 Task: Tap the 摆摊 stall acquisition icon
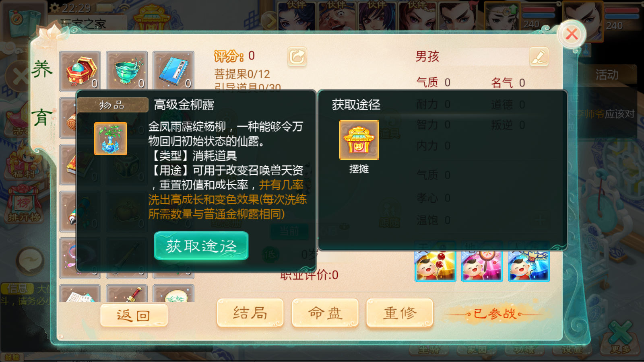click(x=359, y=140)
